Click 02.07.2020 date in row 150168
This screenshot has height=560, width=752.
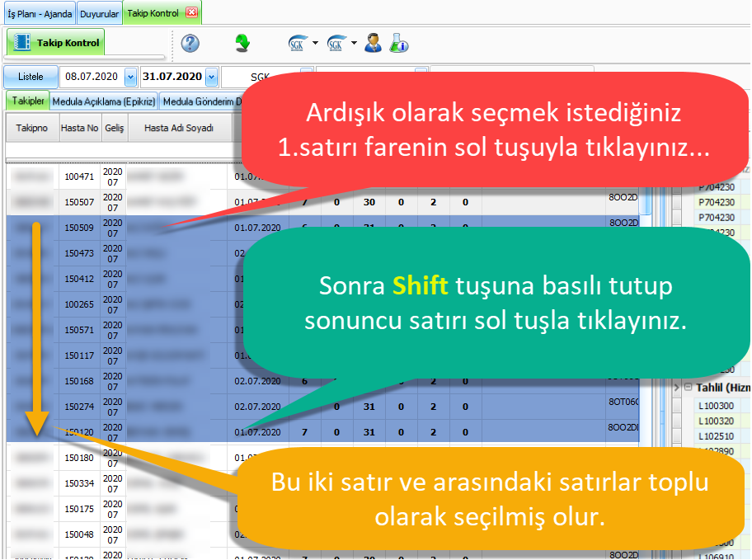coord(257,381)
